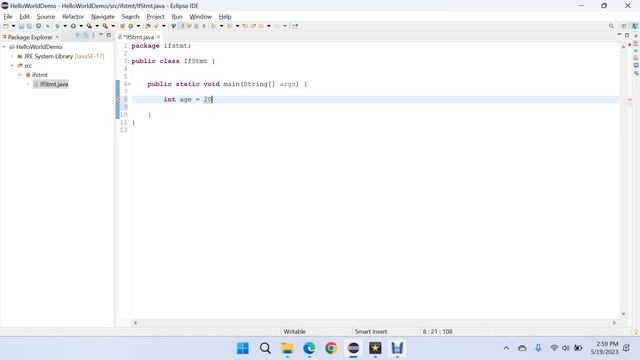Open the Debug configurations dropdown arrow

(65, 26)
